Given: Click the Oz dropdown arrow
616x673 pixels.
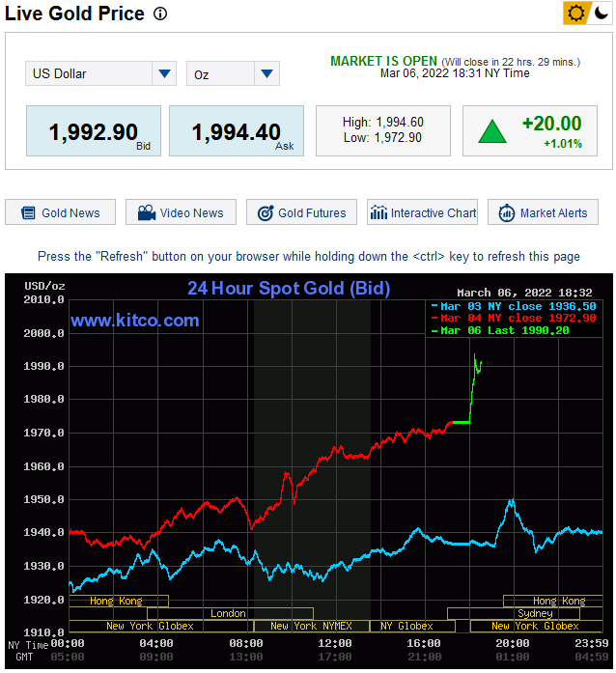Looking at the screenshot, I should tap(266, 73).
